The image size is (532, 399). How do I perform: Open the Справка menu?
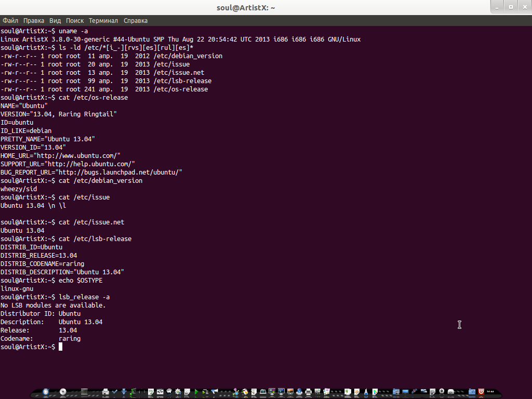[x=136, y=21]
